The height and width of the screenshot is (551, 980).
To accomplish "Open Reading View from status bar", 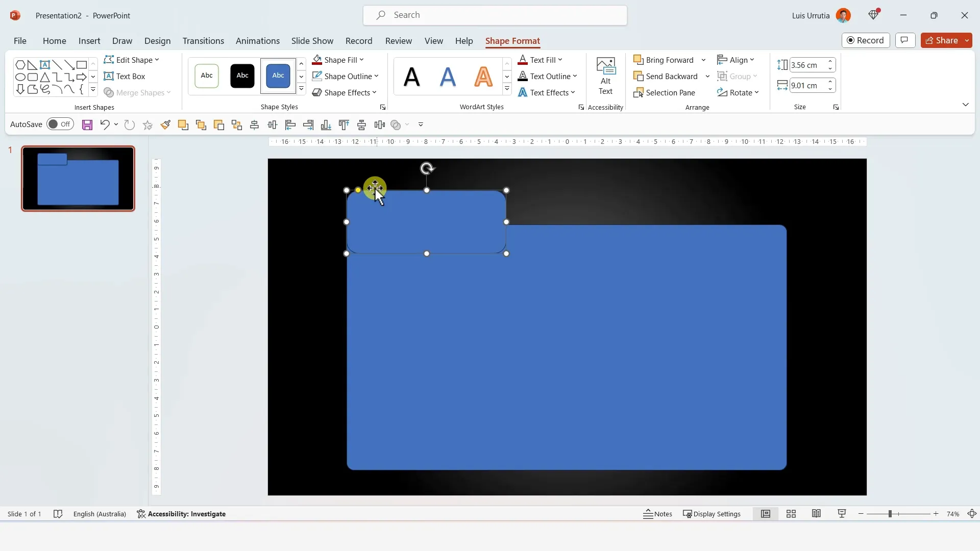I will click(816, 514).
